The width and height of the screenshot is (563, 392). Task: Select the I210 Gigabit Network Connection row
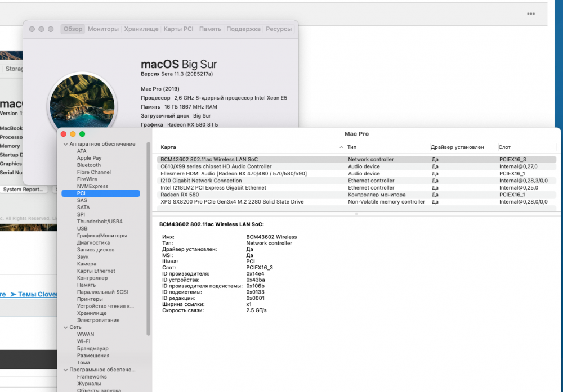[x=356, y=181]
